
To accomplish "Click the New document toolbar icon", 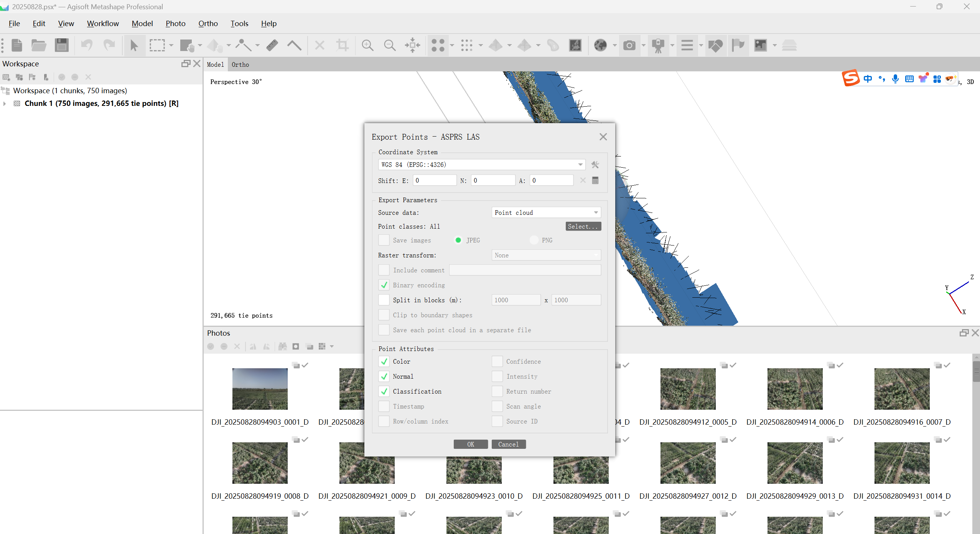I will click(x=17, y=45).
